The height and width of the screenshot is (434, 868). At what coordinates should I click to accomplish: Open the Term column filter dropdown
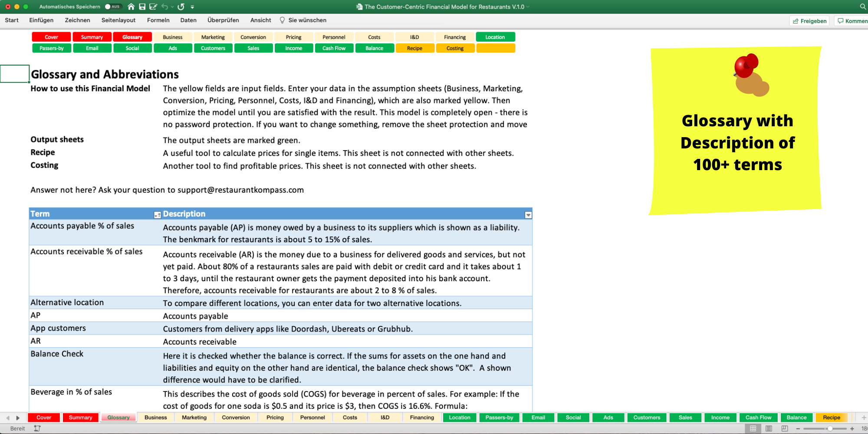point(157,215)
